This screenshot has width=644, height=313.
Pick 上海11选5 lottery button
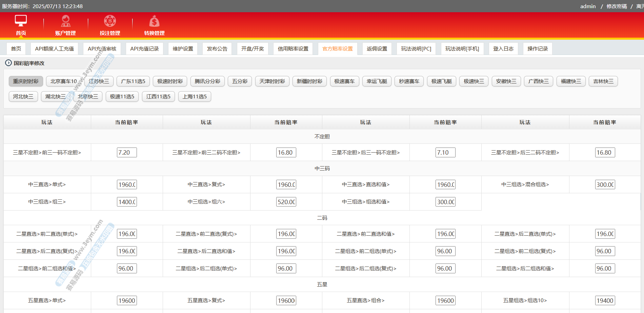(195, 97)
